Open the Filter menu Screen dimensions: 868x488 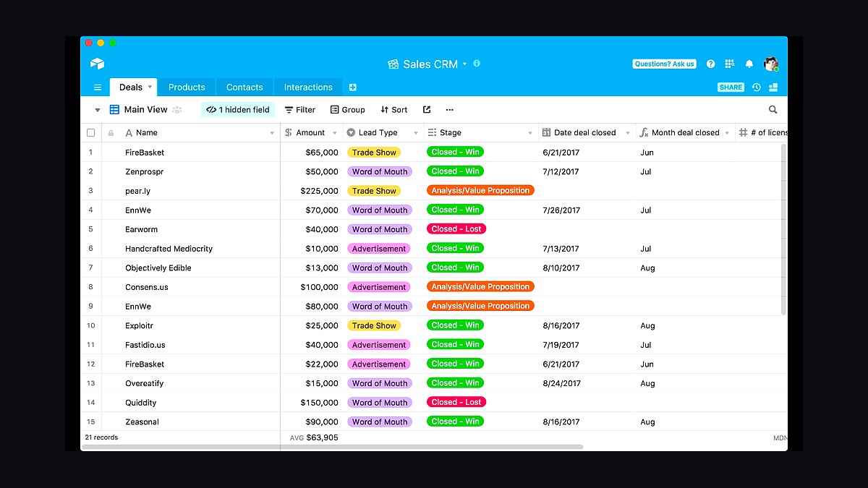coord(299,110)
